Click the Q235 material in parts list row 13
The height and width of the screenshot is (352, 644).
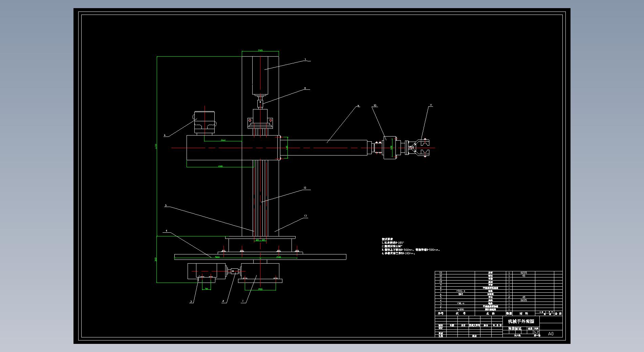pos(523,273)
